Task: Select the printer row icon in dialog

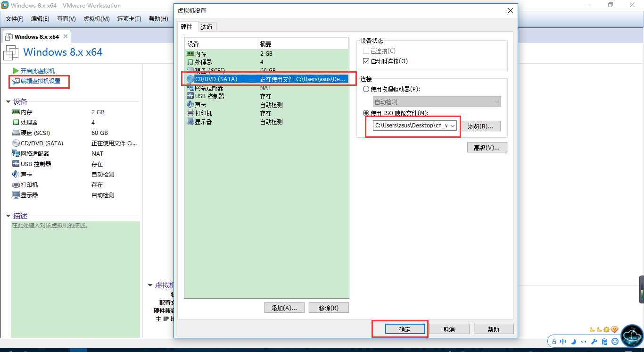Action: [190, 113]
